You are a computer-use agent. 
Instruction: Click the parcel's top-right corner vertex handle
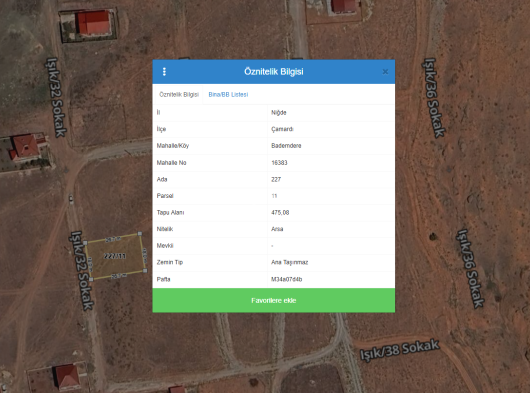click(140, 234)
